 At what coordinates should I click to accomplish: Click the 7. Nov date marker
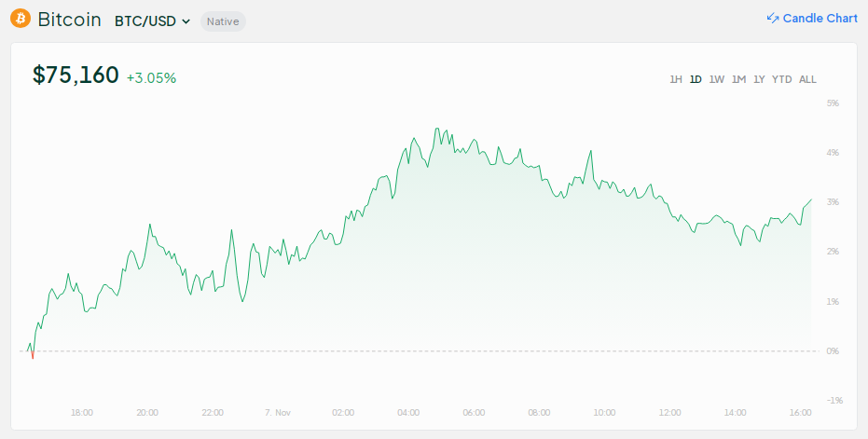click(x=279, y=412)
